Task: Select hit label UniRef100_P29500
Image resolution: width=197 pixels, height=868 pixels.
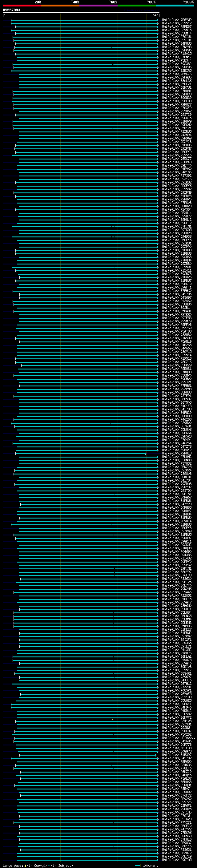Action: pyautogui.click(x=177, y=423)
